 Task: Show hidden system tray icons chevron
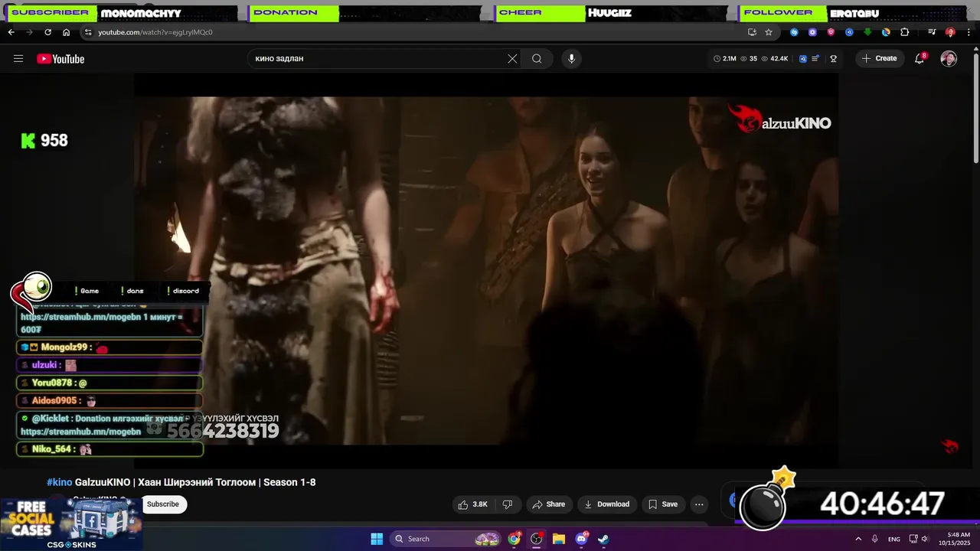pos(858,539)
